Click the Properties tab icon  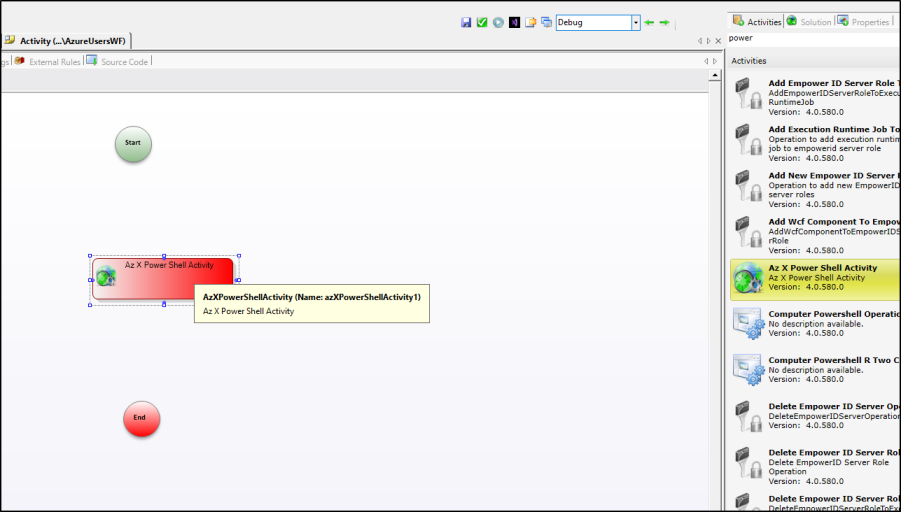[843, 21]
